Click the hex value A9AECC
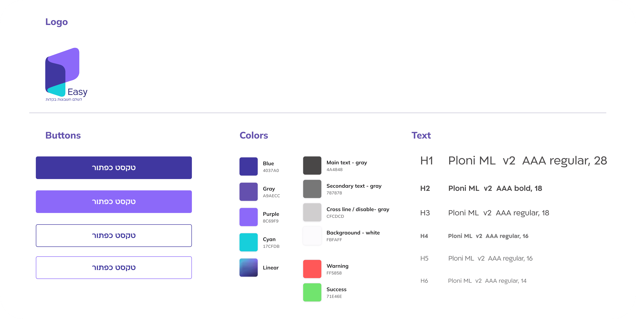Image resolution: width=644 pixels, height=319 pixels. click(271, 196)
